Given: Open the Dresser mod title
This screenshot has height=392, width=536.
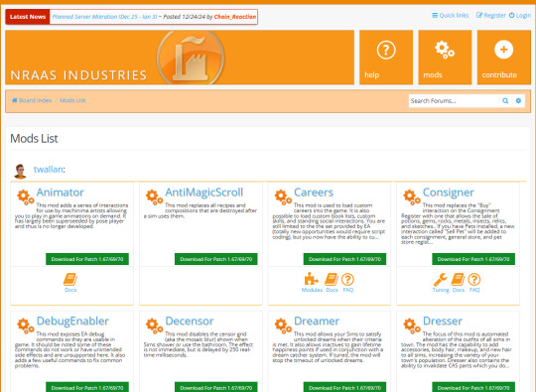Looking at the screenshot, I should click(x=443, y=322).
